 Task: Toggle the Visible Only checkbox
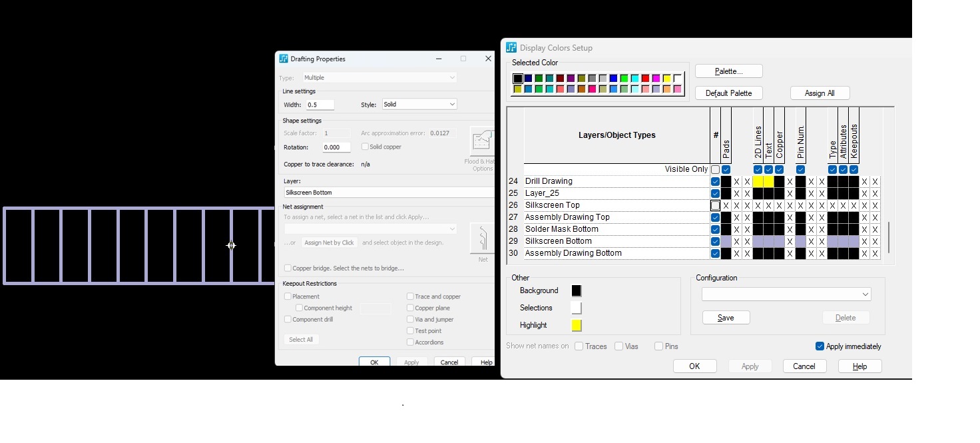tap(715, 170)
